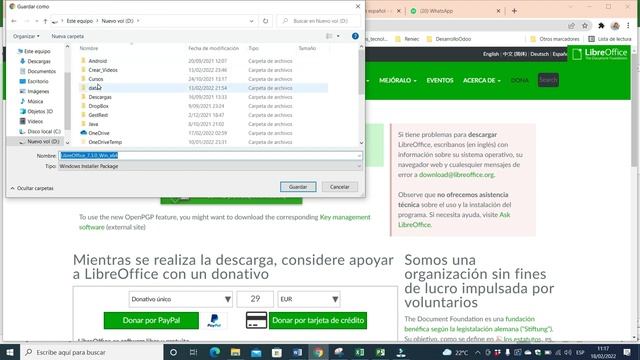Open the Tipo file type dropdown
640x360 pixels.
pyautogui.click(x=359, y=166)
